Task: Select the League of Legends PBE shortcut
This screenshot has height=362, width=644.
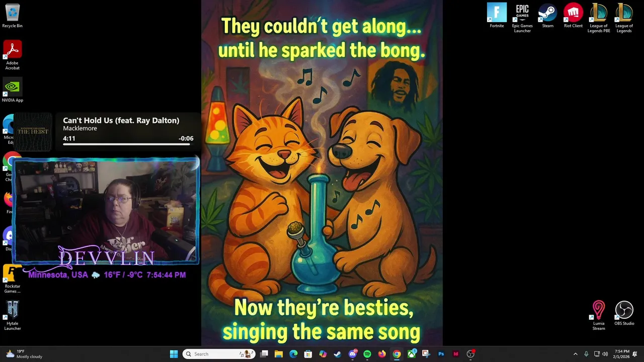Action: click(x=599, y=18)
